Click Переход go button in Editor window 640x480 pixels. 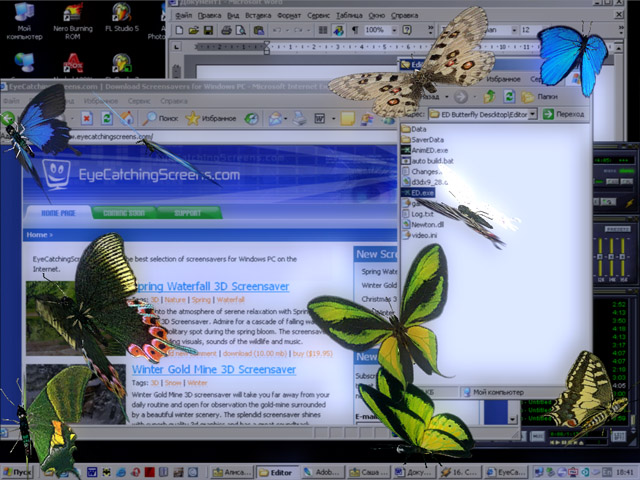[564, 114]
